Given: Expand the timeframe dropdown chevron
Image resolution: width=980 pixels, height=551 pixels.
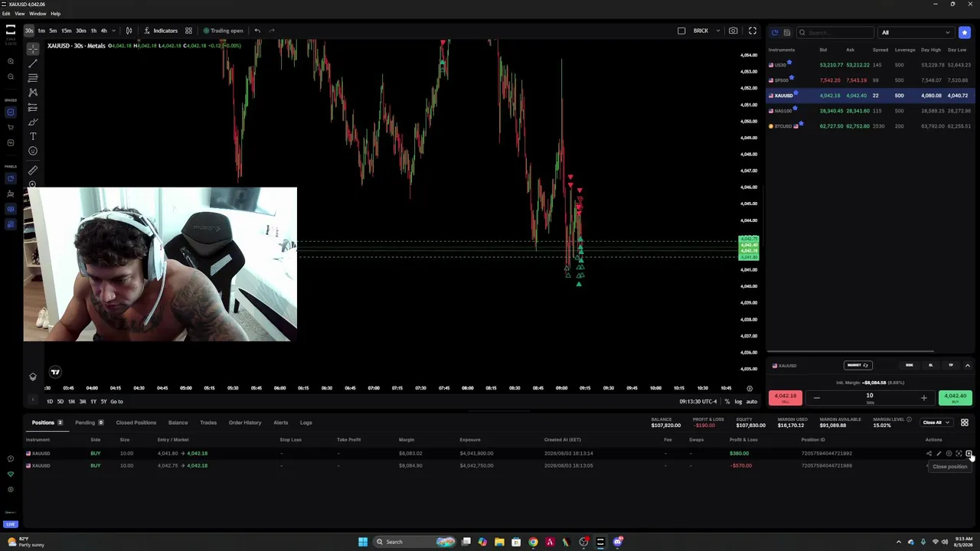Looking at the screenshot, I should [x=114, y=31].
